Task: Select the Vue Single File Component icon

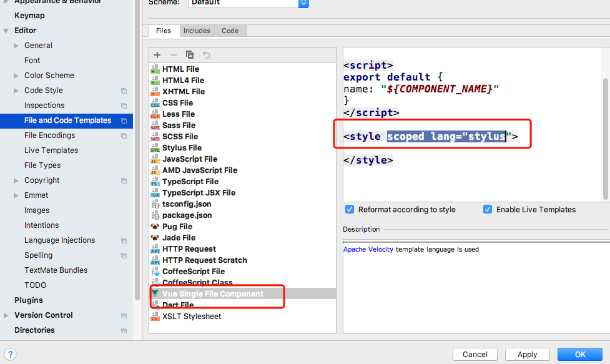Action: coord(155,293)
